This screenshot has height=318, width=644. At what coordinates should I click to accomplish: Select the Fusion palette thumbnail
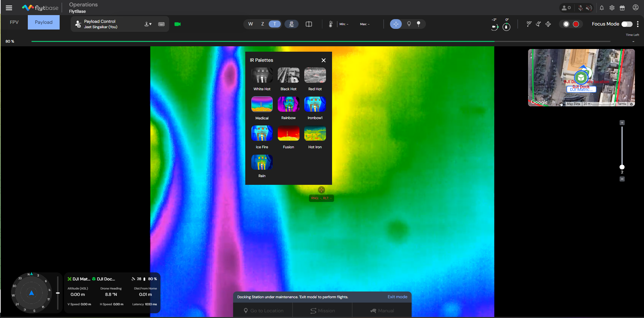[x=288, y=134]
